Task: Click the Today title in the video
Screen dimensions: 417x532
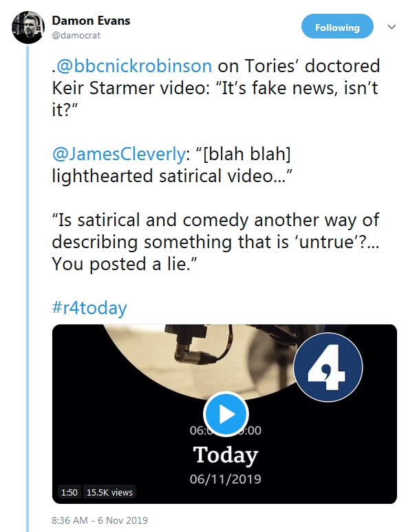Action: (225, 455)
